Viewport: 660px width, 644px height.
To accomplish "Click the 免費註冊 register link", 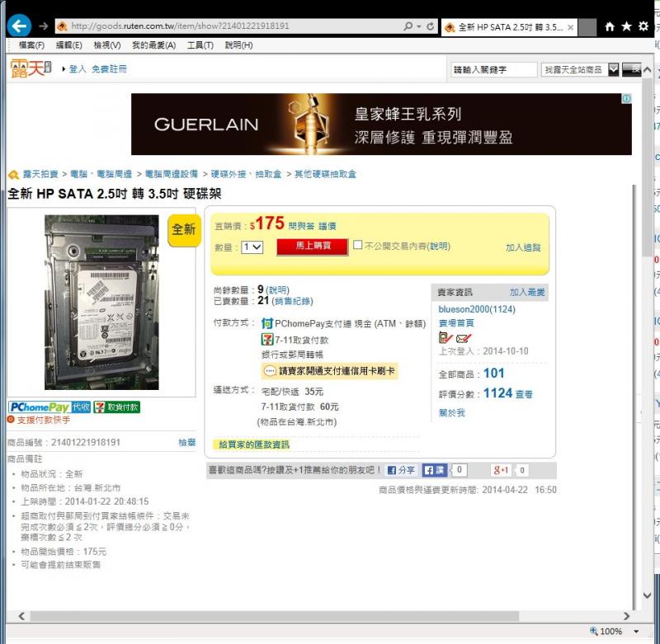I will point(109,69).
